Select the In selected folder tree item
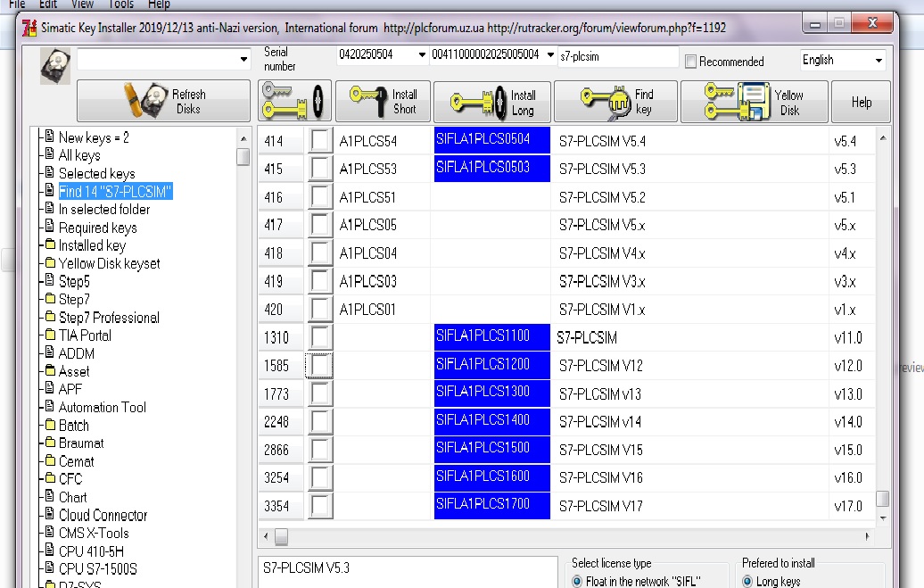This screenshot has width=924, height=588. (x=104, y=210)
